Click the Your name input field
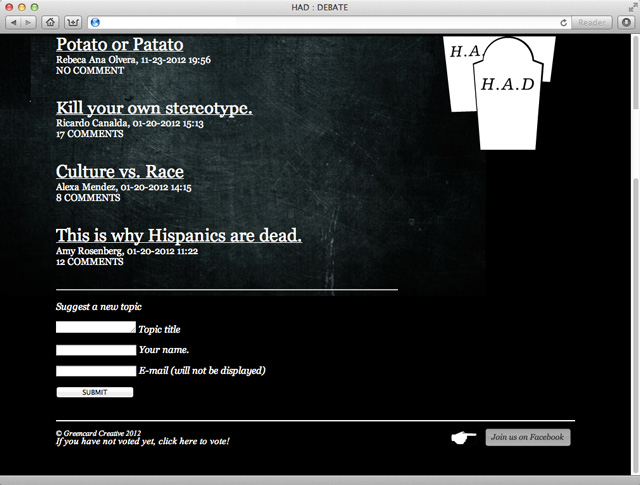This screenshot has width=640, height=485. point(96,350)
